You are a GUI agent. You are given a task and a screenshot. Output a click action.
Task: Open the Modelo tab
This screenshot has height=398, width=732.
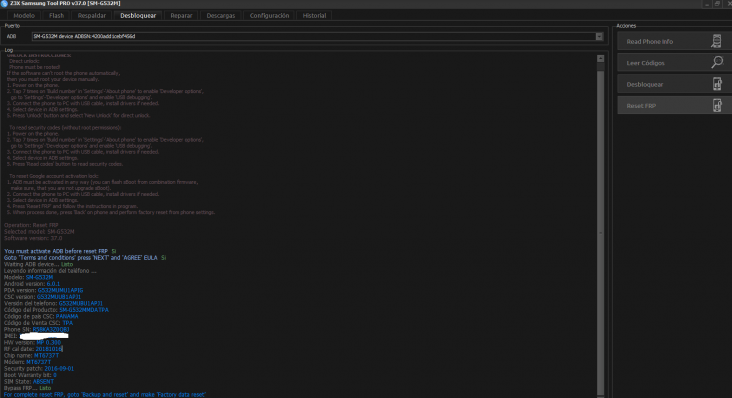click(x=24, y=15)
